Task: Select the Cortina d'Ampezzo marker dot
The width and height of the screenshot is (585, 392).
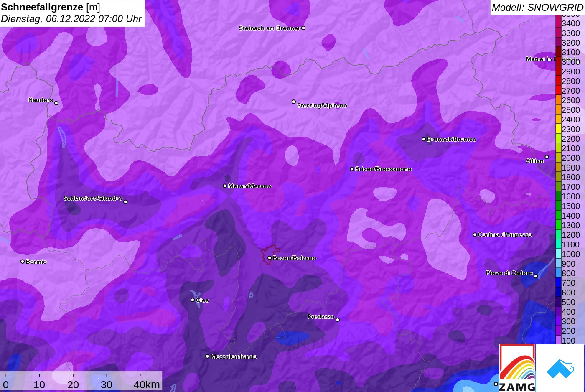Action: pyautogui.click(x=475, y=234)
